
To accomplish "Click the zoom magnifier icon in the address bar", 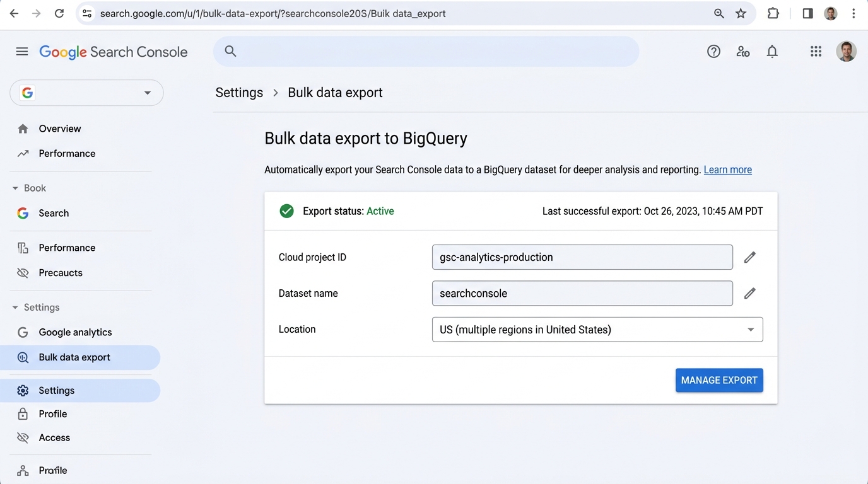I will (x=719, y=13).
